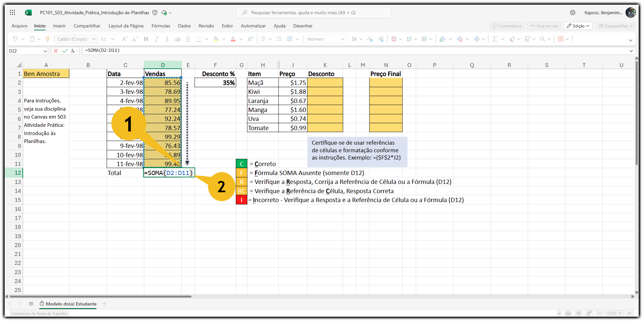This screenshot has height=322, width=644.
Task: Open the settings gear icon
Action: point(573,13)
